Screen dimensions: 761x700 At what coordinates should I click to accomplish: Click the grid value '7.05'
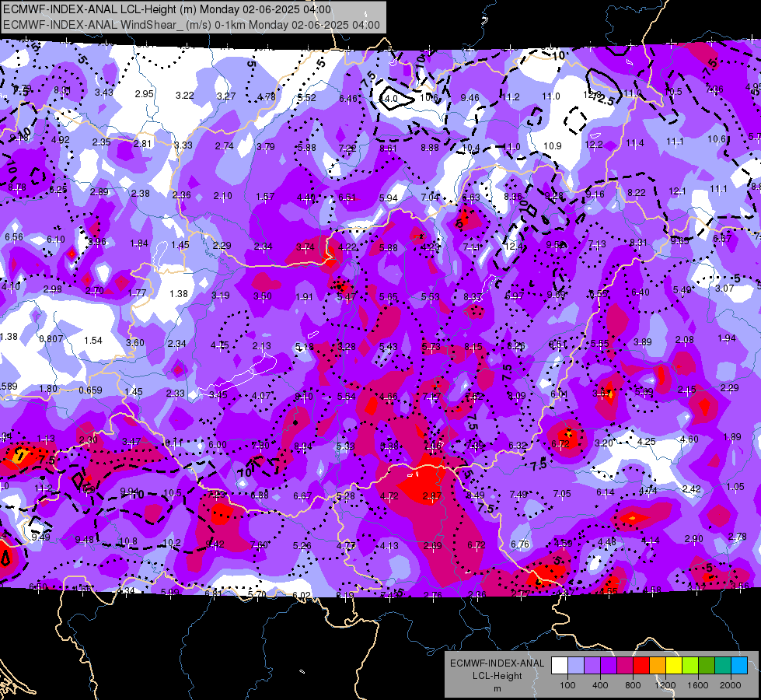click(562, 494)
